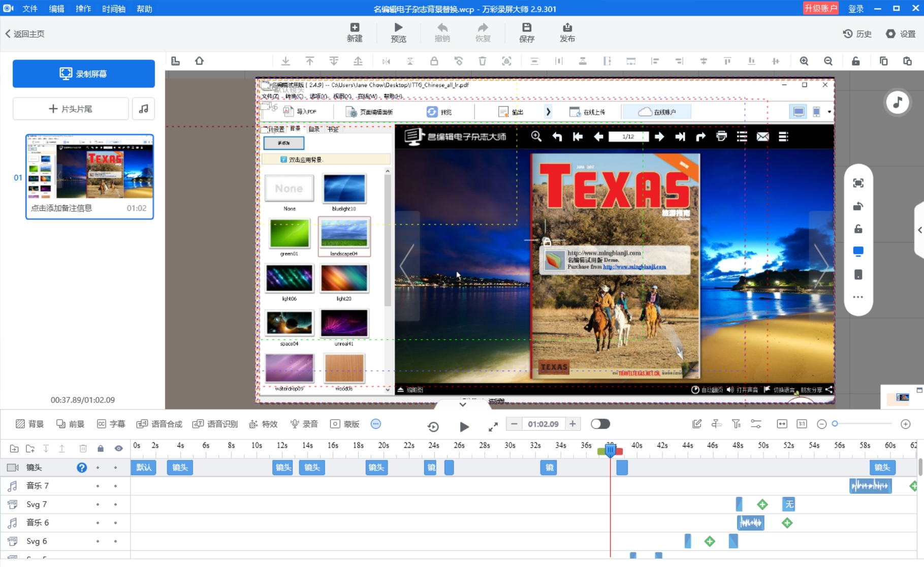The width and height of the screenshot is (924, 567).
Task: Open more options (…) in floating panel
Action: 858,297
